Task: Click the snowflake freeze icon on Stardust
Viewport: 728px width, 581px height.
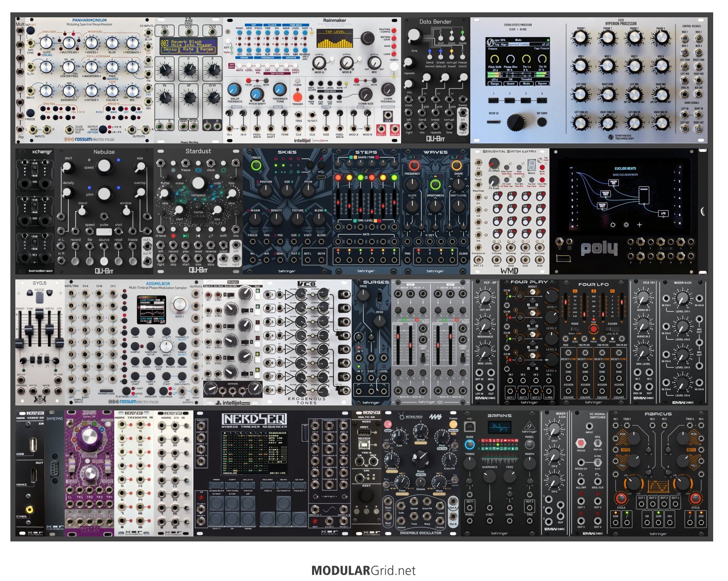Action: click(174, 170)
